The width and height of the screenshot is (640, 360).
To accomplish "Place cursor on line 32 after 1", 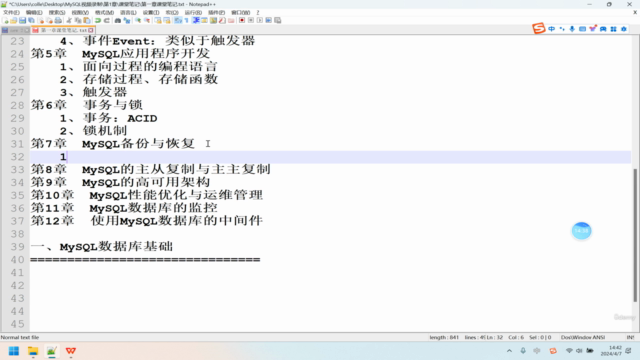I will 67,157.
